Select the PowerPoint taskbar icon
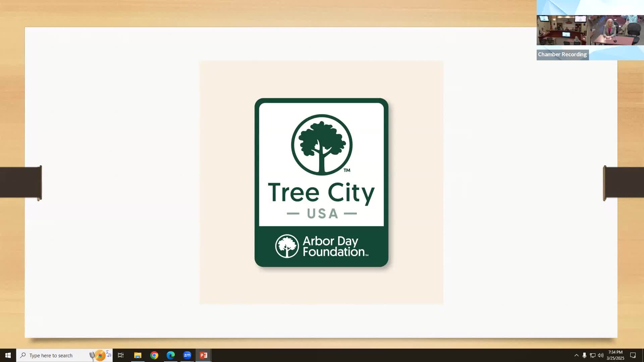This screenshot has width=644, height=362. click(204, 355)
